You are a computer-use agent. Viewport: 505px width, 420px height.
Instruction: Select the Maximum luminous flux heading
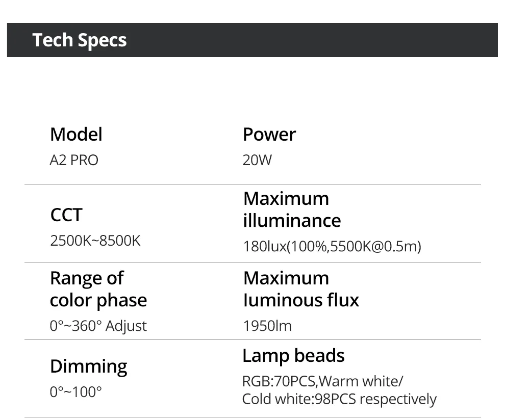pos(301,289)
